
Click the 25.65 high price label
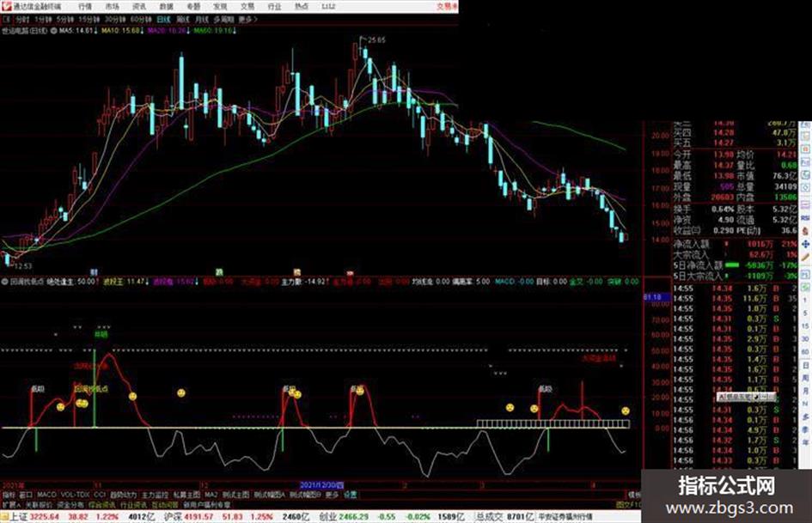(376, 40)
